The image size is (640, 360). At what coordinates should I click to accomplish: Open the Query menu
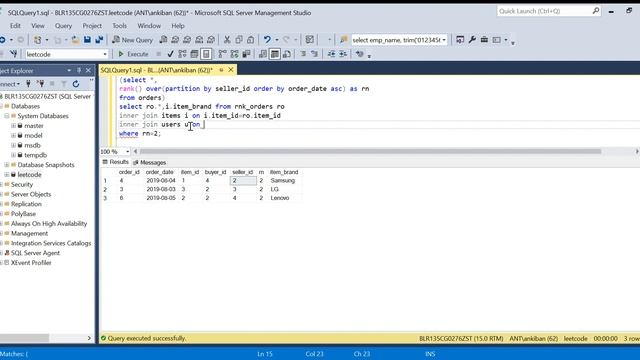tap(63, 26)
